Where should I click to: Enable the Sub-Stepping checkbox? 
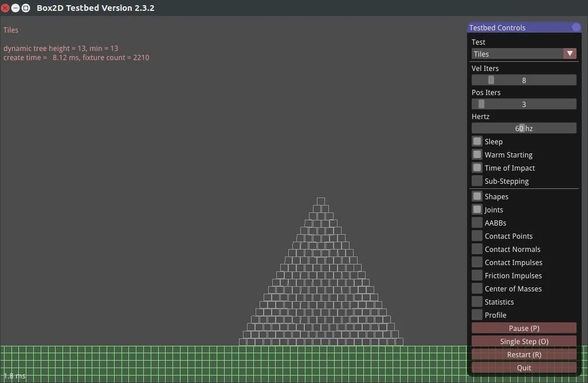coord(477,181)
